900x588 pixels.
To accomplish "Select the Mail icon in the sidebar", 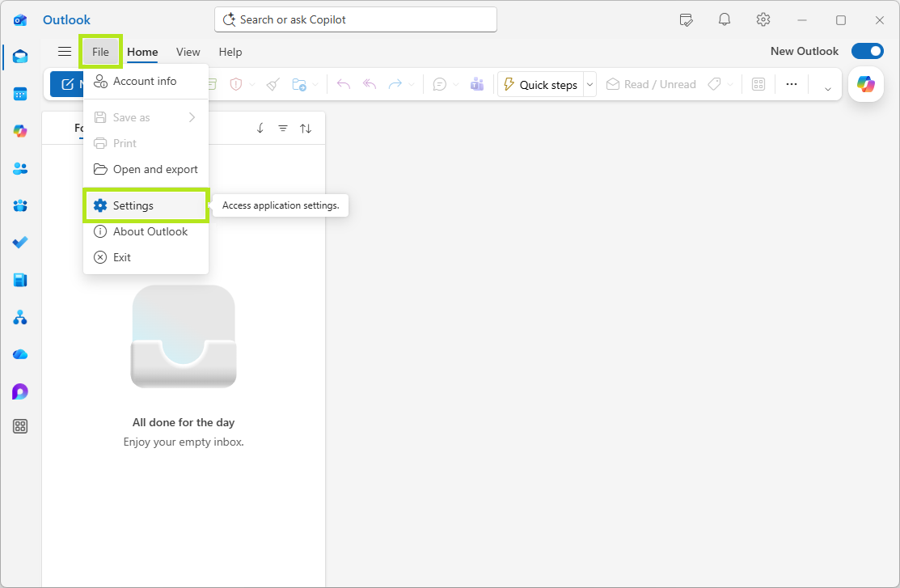I will tap(19, 57).
